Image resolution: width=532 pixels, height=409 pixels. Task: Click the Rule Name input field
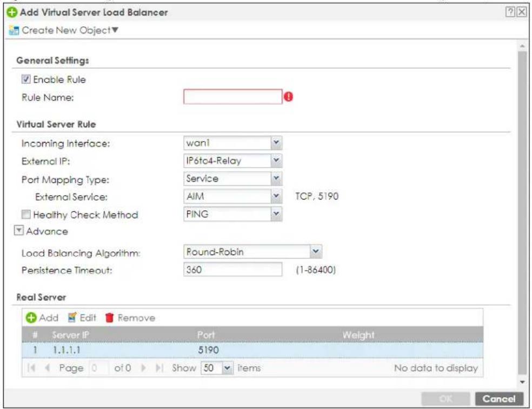pos(232,97)
